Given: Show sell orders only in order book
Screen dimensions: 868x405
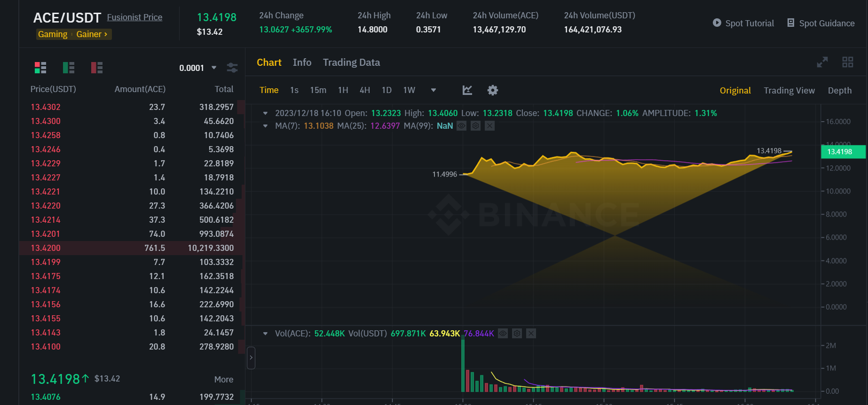Looking at the screenshot, I should [x=97, y=68].
